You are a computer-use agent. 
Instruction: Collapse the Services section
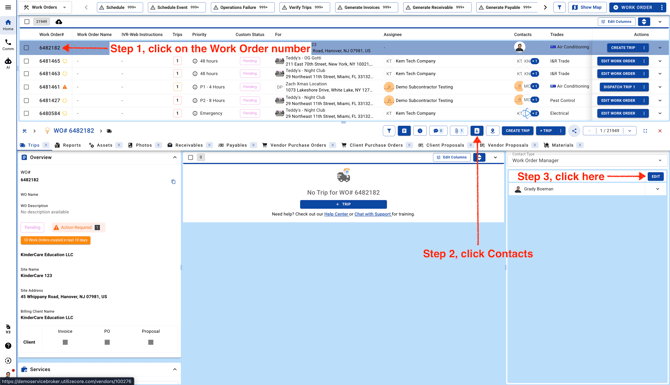175,369
